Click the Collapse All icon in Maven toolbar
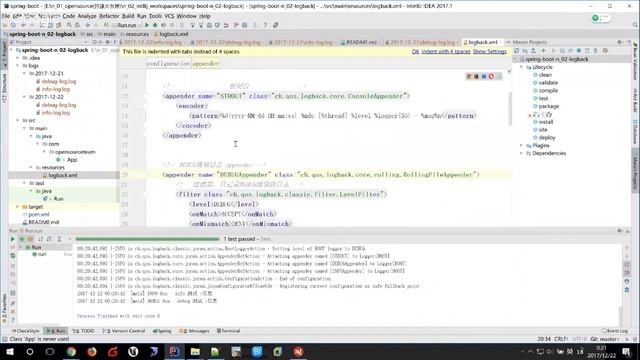Viewport: 640px width, 360px height. (596, 51)
